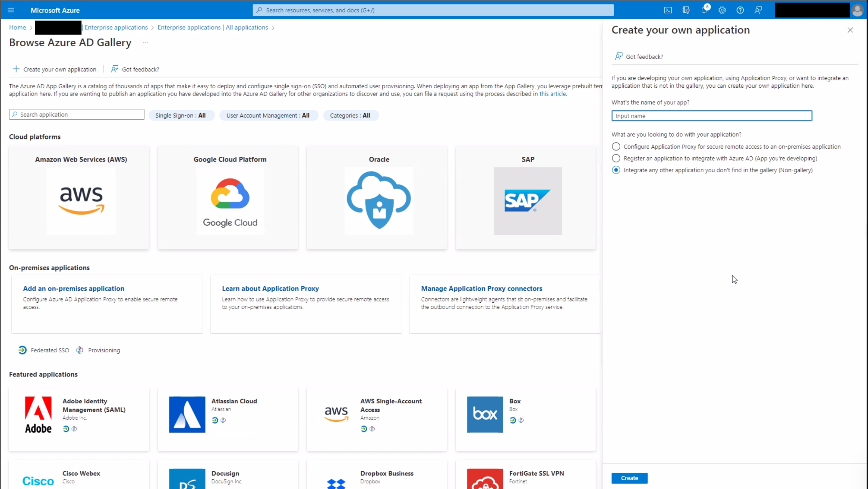Click the Federated SSO legend icon
Screen dimensions: 868x489
[22, 350]
